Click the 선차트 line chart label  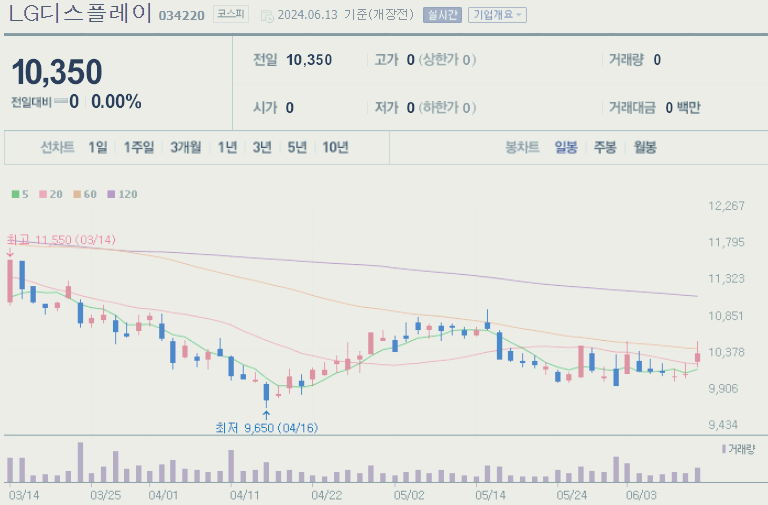(x=57, y=147)
